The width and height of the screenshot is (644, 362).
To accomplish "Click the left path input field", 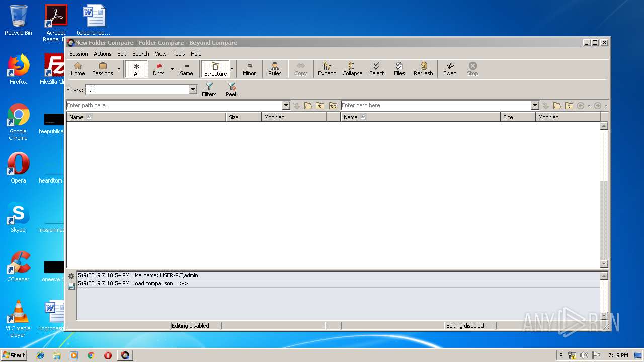I will coord(174,105).
